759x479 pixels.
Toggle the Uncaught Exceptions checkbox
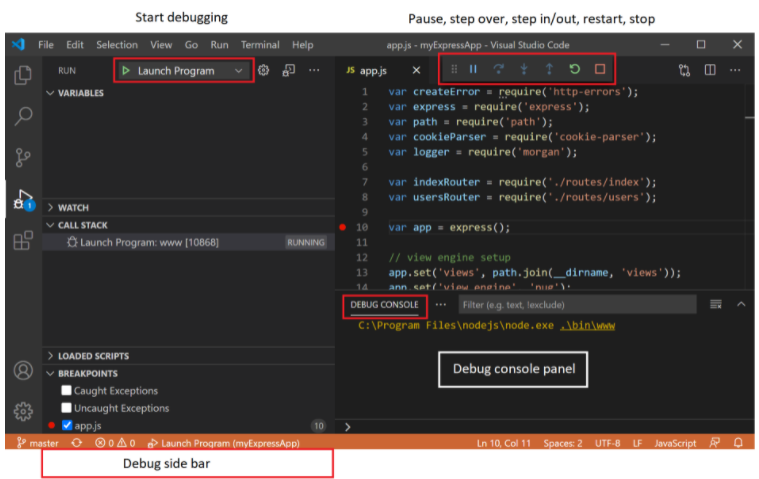pos(66,407)
